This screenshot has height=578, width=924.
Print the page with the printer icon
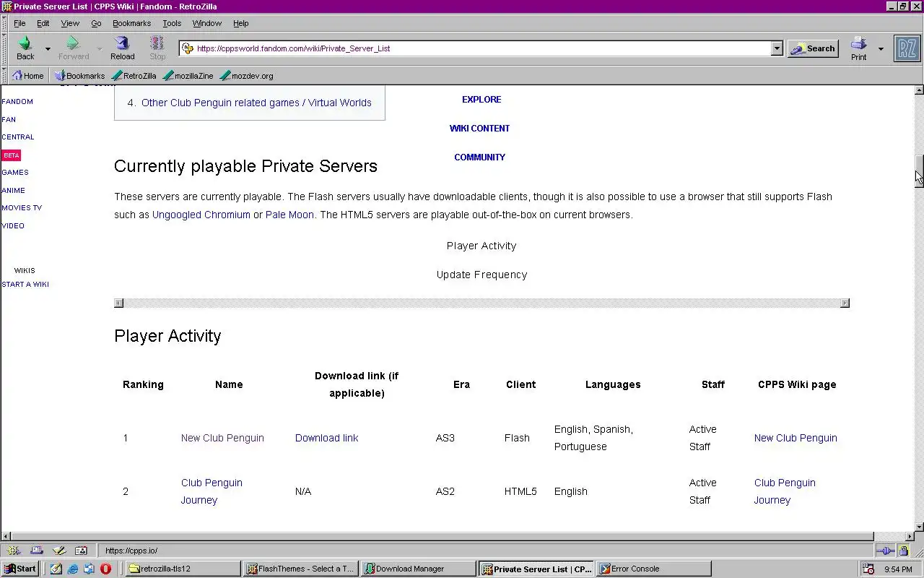[x=858, y=43]
